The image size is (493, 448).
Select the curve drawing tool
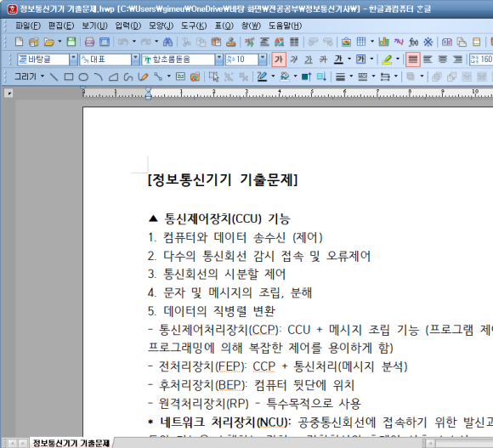[128, 77]
